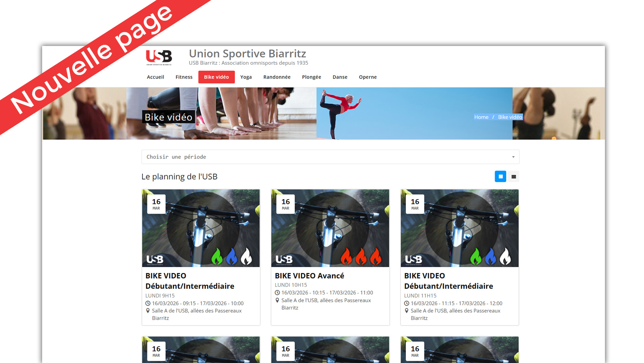The width and height of the screenshot is (644, 363).
Task: Click the clock icon on BIKE VIDEO Avancé card
Action: [277, 292]
